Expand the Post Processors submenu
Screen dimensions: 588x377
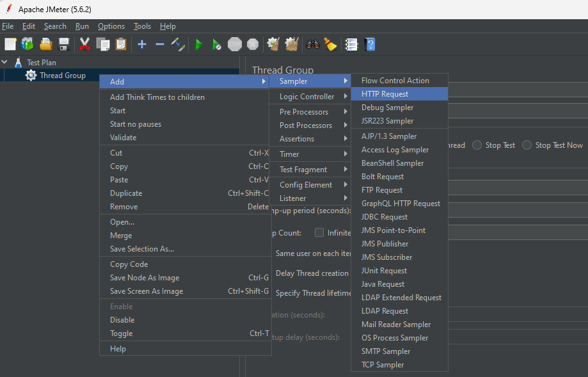click(x=310, y=125)
